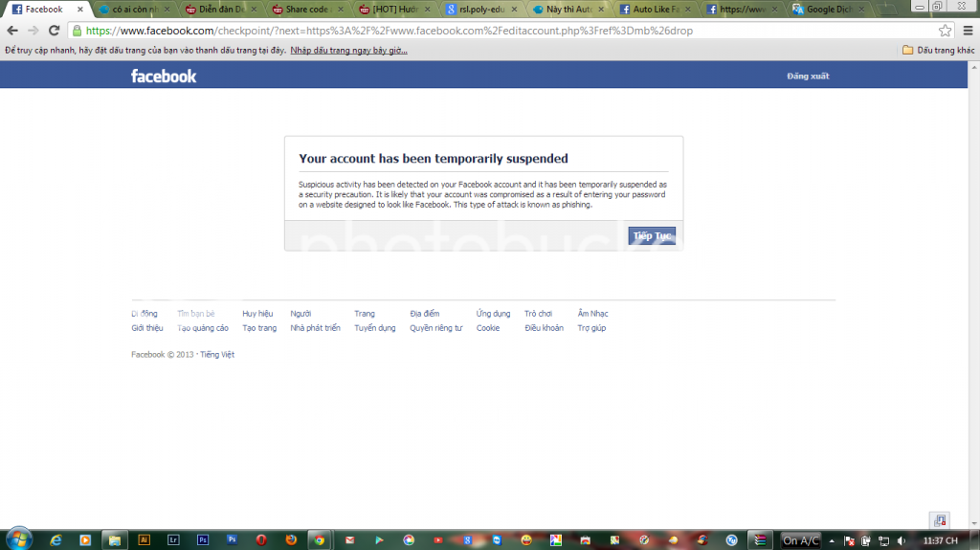Image resolution: width=980 pixels, height=550 pixels.
Task: Open the Chrome menu icon
Action: point(969,31)
